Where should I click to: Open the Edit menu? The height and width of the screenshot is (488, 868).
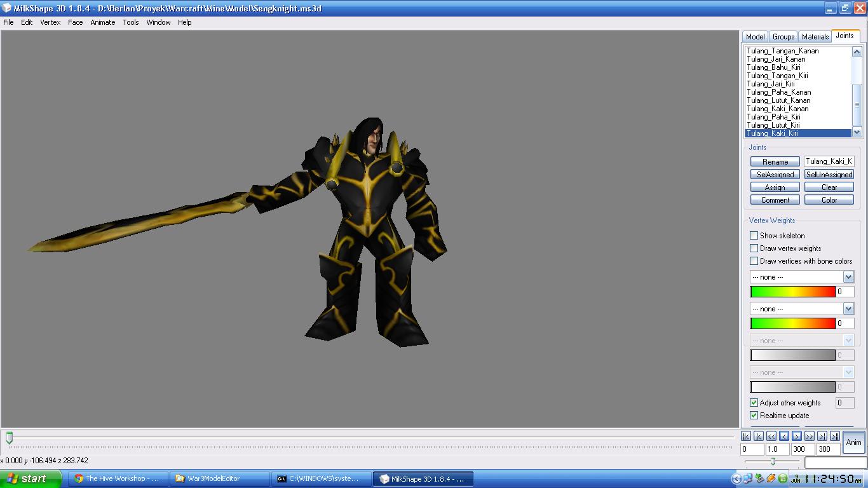[27, 22]
